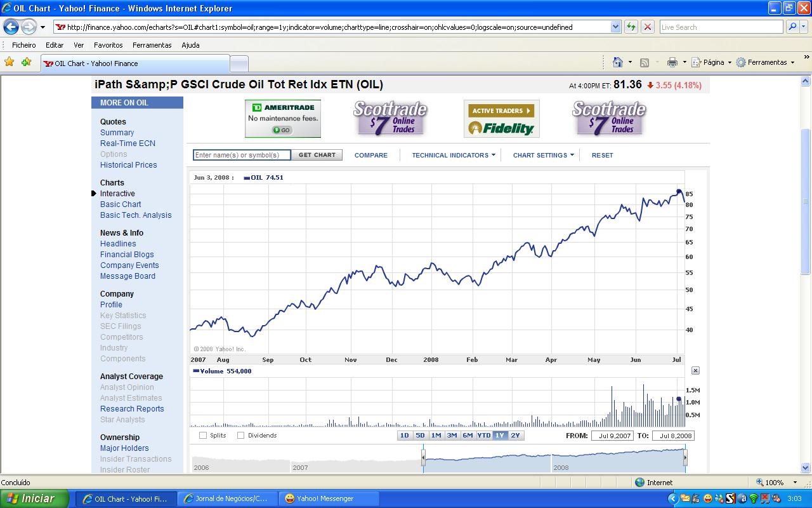Click the muted volume tray icon
The width and height of the screenshot is (812, 508).
click(x=776, y=498)
